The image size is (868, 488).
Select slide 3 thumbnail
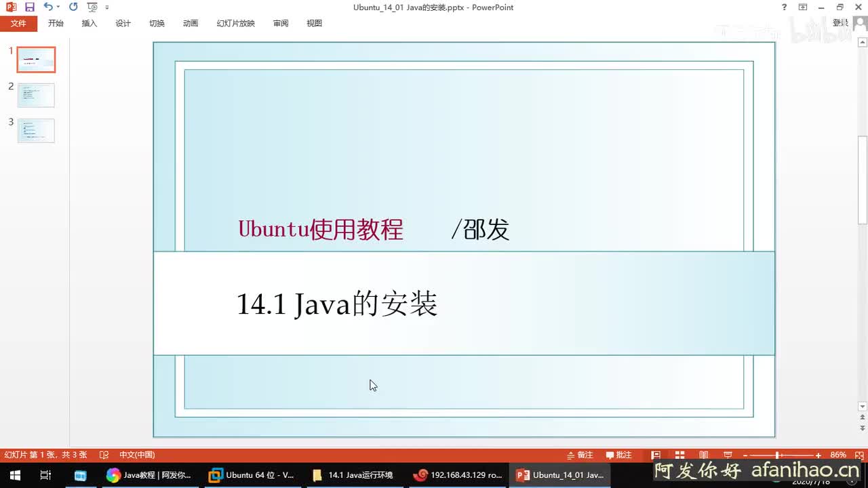36,130
